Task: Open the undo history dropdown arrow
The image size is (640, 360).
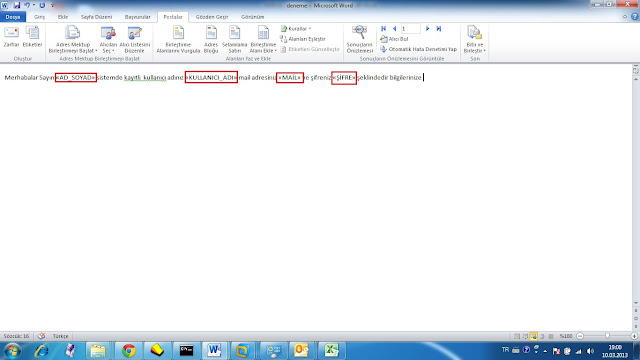Action: pos(34,6)
